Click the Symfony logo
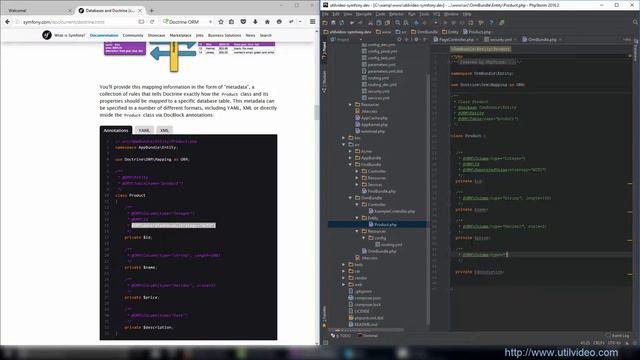This screenshot has width=640, height=360. [47, 35]
